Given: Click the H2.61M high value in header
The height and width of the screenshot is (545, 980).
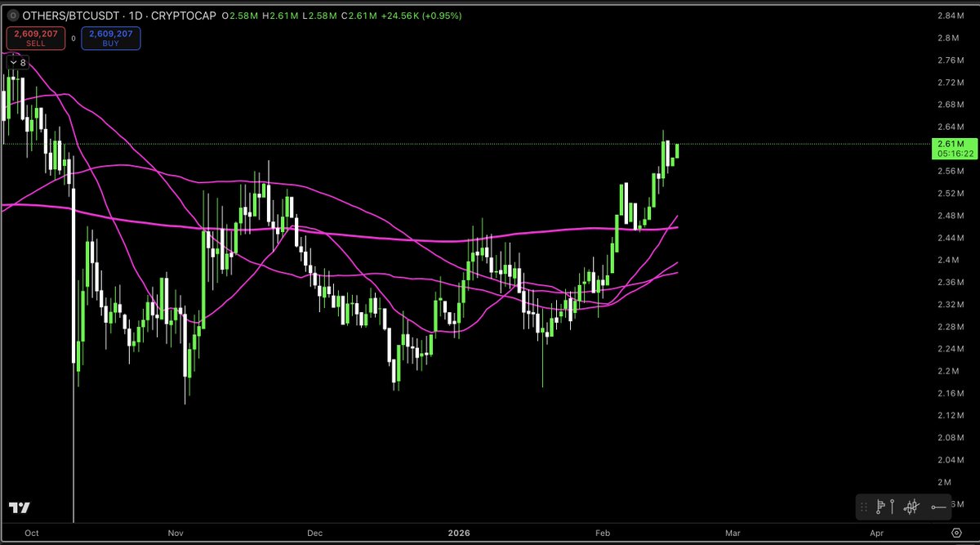Looking at the screenshot, I should coord(278,16).
